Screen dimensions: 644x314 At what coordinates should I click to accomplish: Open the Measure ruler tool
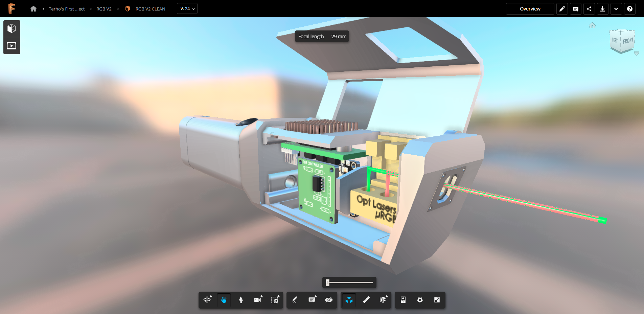coord(366,300)
